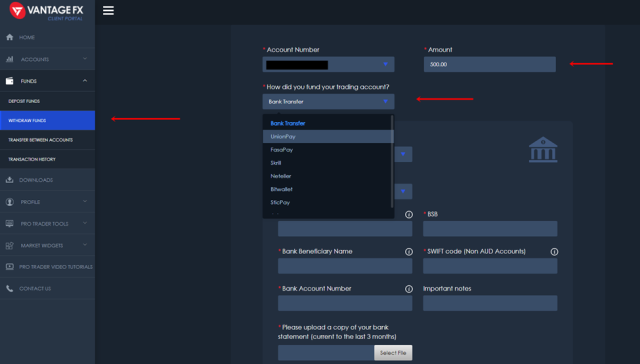This screenshot has width=640, height=364.
Task: Click the Profile person icon
Action: pyautogui.click(x=10, y=202)
